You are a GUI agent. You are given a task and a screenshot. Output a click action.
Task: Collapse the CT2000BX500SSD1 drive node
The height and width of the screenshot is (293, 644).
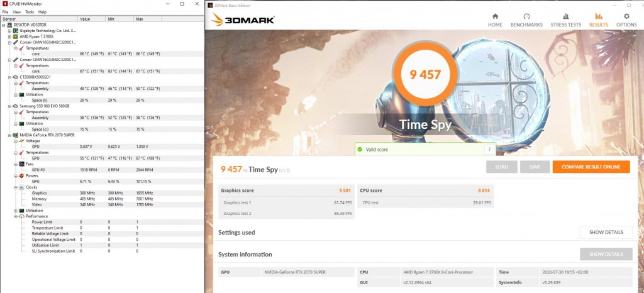click(x=10, y=77)
